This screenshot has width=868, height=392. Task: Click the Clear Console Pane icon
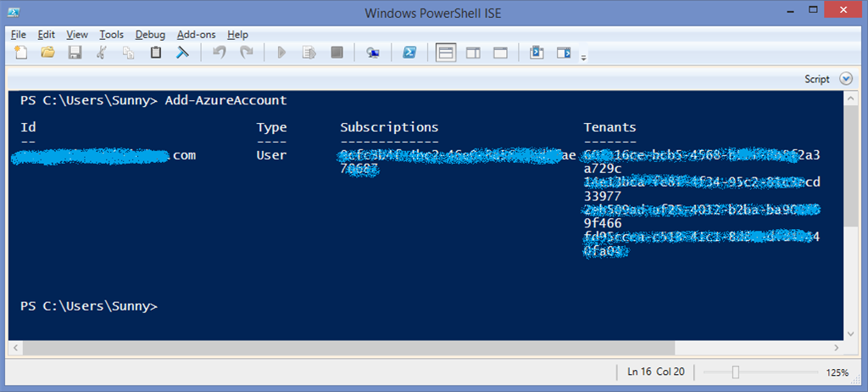(x=182, y=53)
